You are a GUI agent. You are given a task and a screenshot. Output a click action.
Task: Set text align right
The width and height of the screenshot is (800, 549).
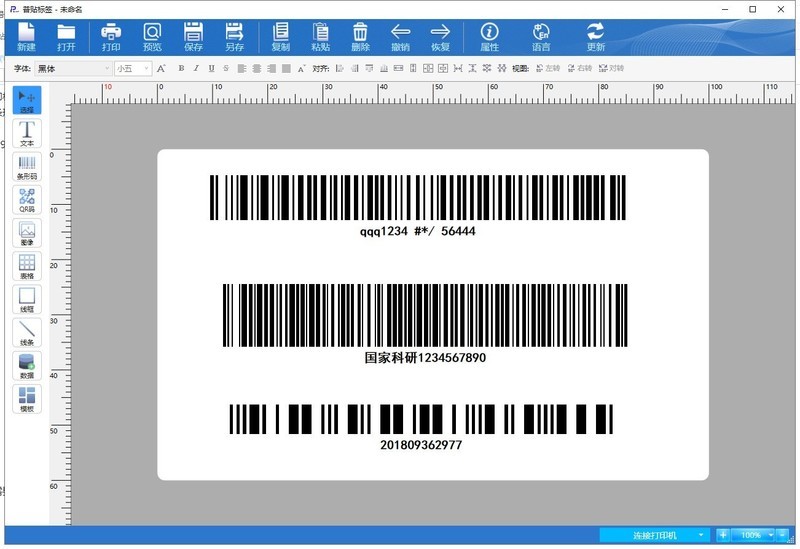(271, 68)
